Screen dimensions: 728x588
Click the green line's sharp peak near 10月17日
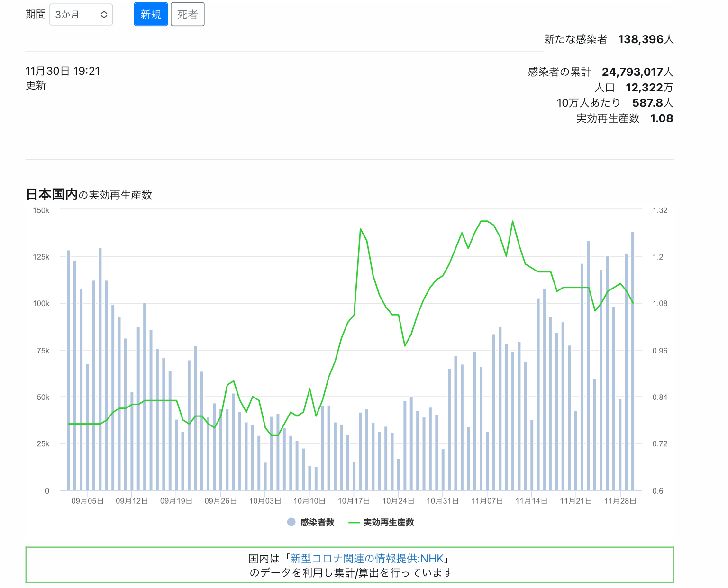point(361,229)
